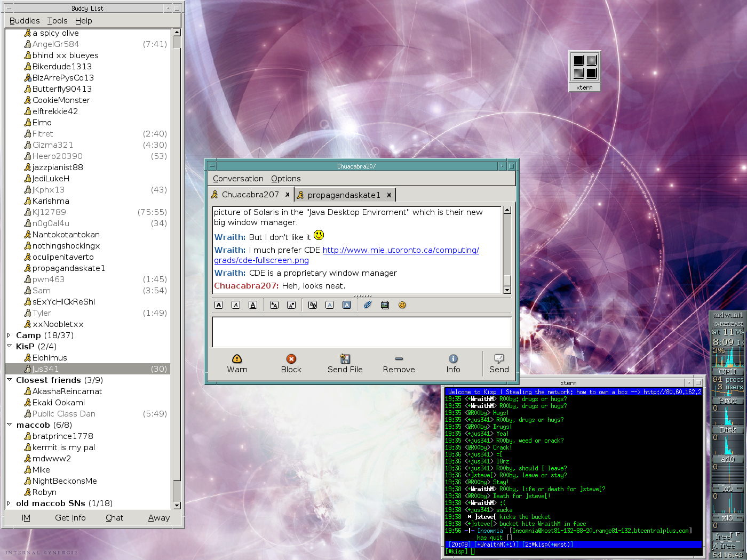Set the text background color
Image resolution: width=747 pixels, height=560 pixels.
coord(347,305)
